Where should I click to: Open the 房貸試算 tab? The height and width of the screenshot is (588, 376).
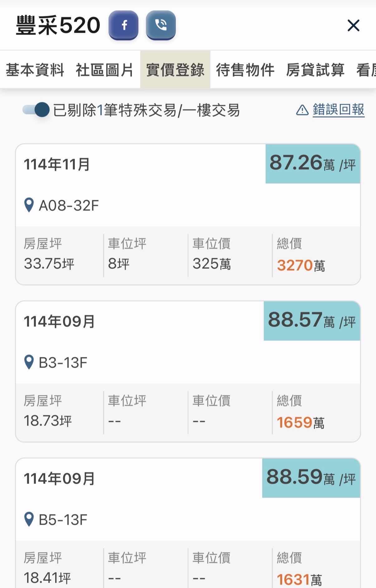[315, 70]
